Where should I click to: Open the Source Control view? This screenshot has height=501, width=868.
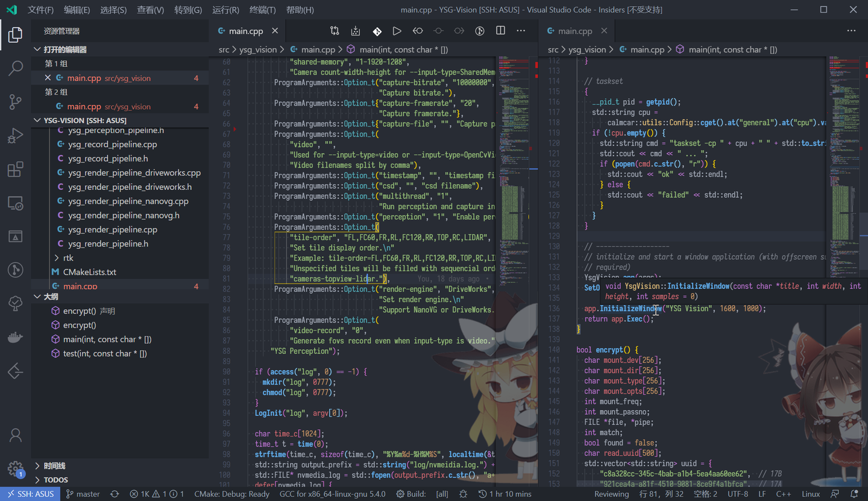pyautogui.click(x=15, y=102)
